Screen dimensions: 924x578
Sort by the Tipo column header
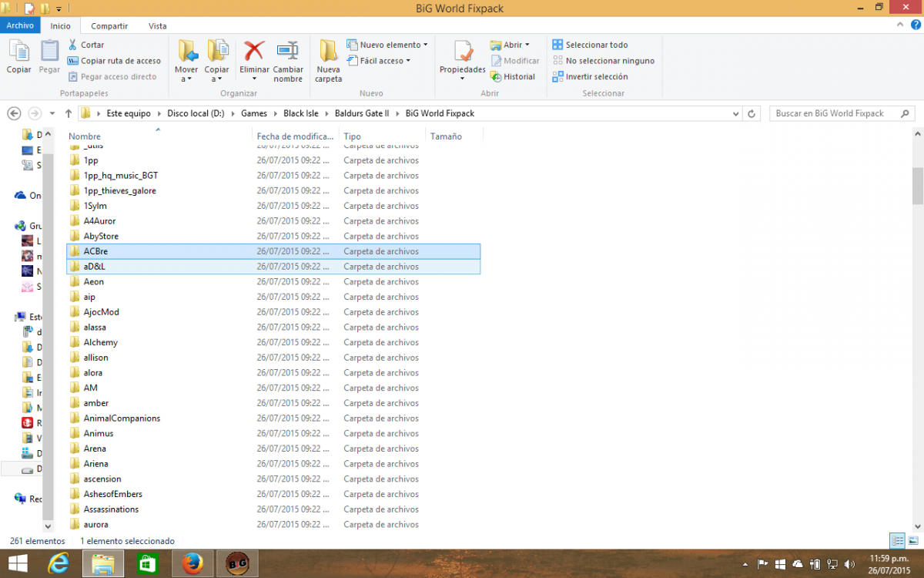(x=382, y=136)
